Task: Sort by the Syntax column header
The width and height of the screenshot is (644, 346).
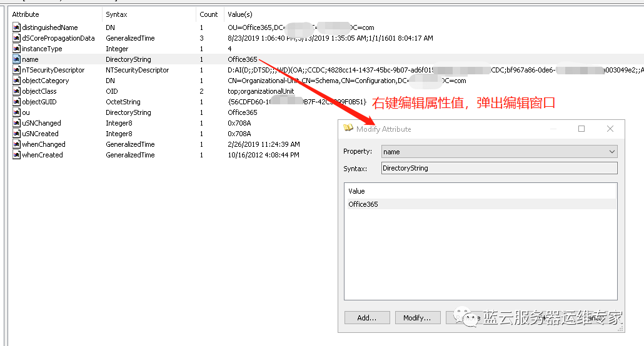Action: (x=117, y=14)
